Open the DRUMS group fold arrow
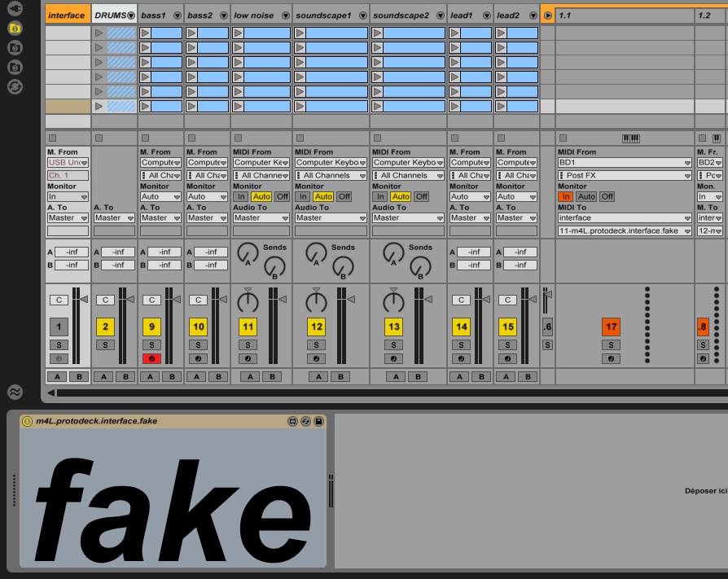 click(131, 15)
